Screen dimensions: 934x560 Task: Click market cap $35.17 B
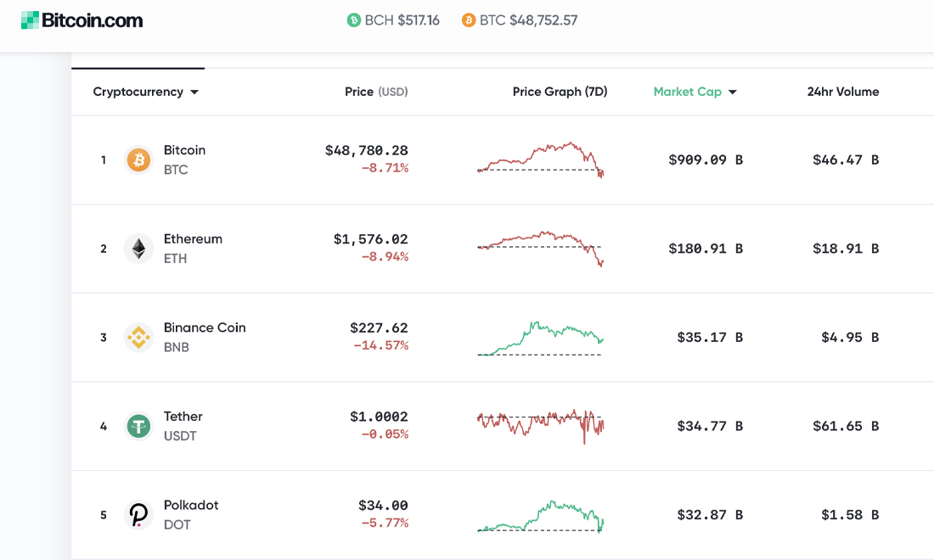(710, 338)
